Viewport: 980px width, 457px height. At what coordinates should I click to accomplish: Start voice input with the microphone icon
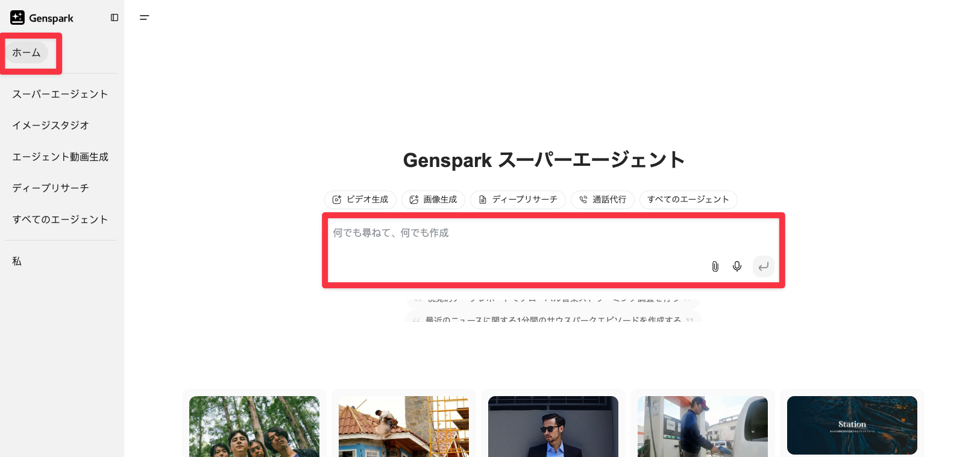pos(737,266)
